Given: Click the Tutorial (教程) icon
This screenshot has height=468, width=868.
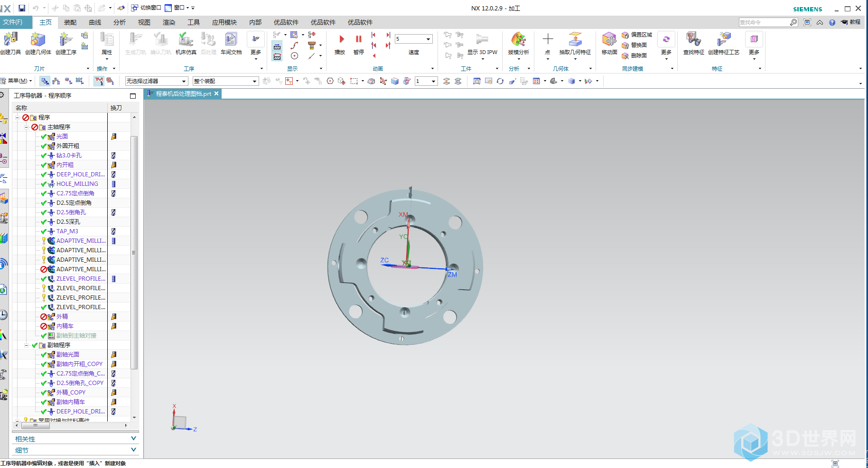Looking at the screenshot, I should (x=850, y=22).
